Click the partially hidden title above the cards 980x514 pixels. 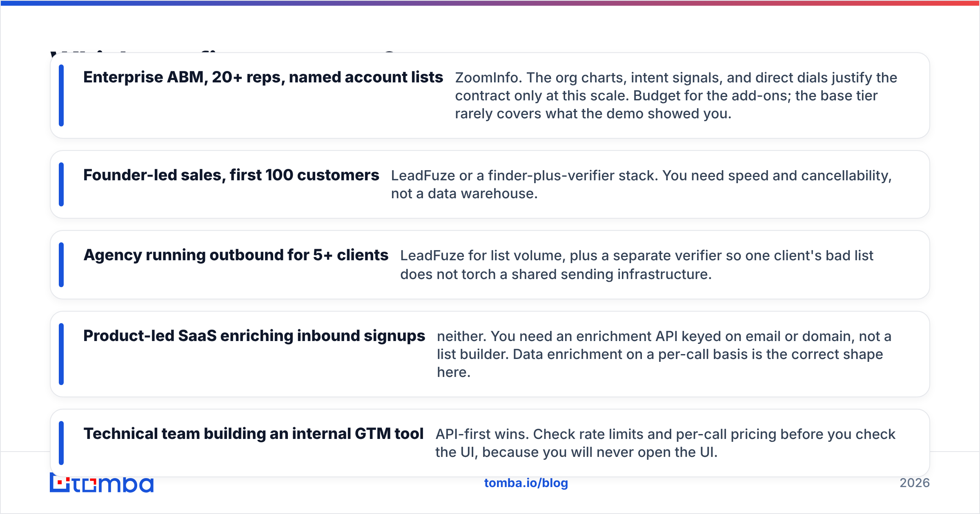[229, 51]
